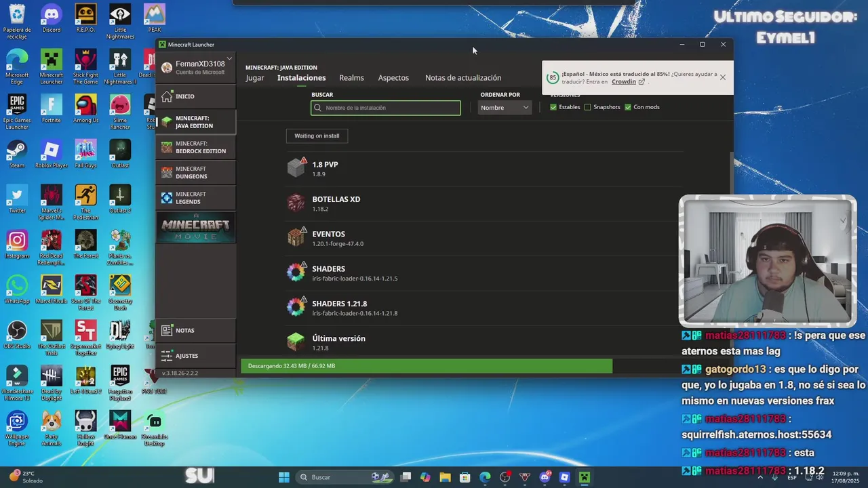Image resolution: width=868 pixels, height=488 pixels.
Task: Open the Streamlabs Desktop icon
Action: (155, 428)
